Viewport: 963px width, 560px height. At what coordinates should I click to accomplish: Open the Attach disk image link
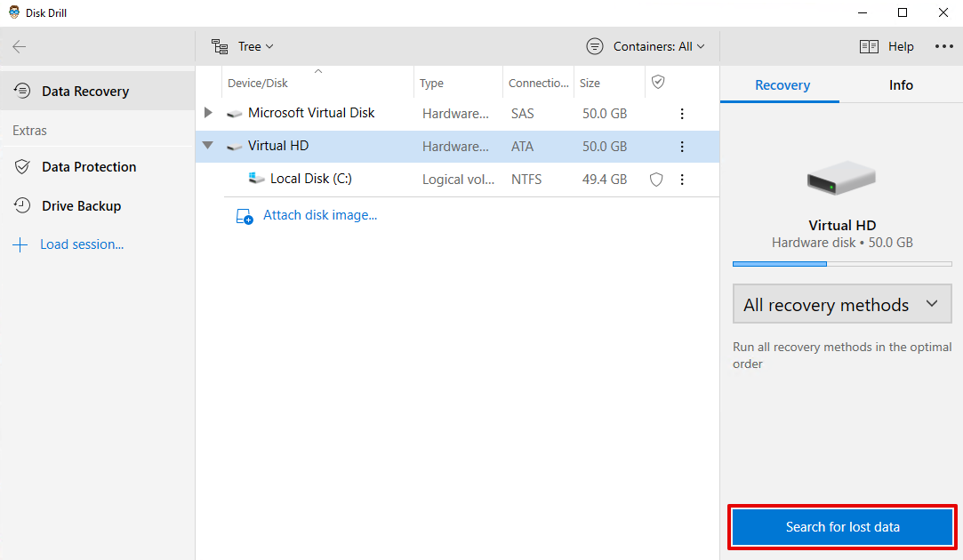[319, 215]
